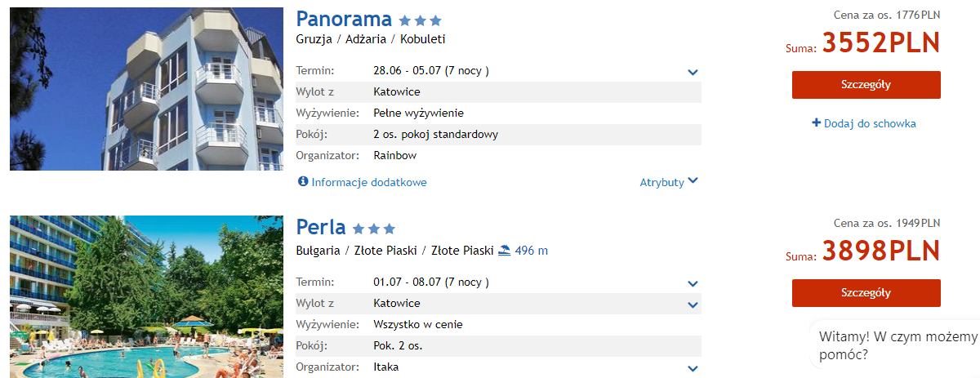
Task: Click Panorama's three-star rating
Action: click(x=421, y=20)
